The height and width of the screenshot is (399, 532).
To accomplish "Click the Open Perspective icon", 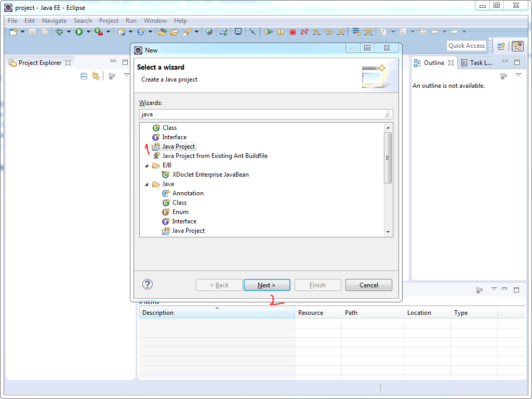I will point(501,46).
